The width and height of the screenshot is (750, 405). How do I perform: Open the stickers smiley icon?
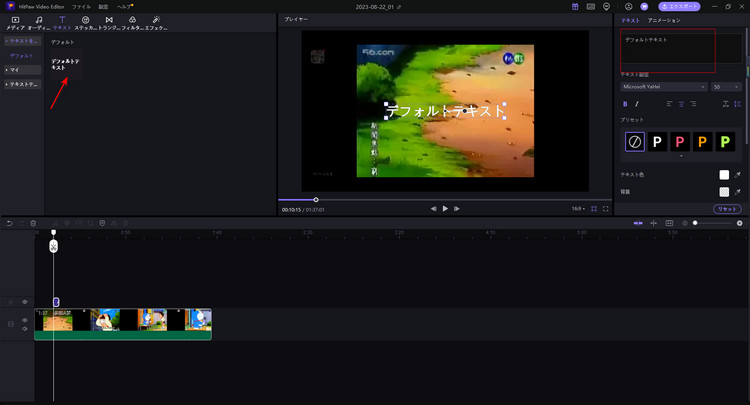point(85,21)
